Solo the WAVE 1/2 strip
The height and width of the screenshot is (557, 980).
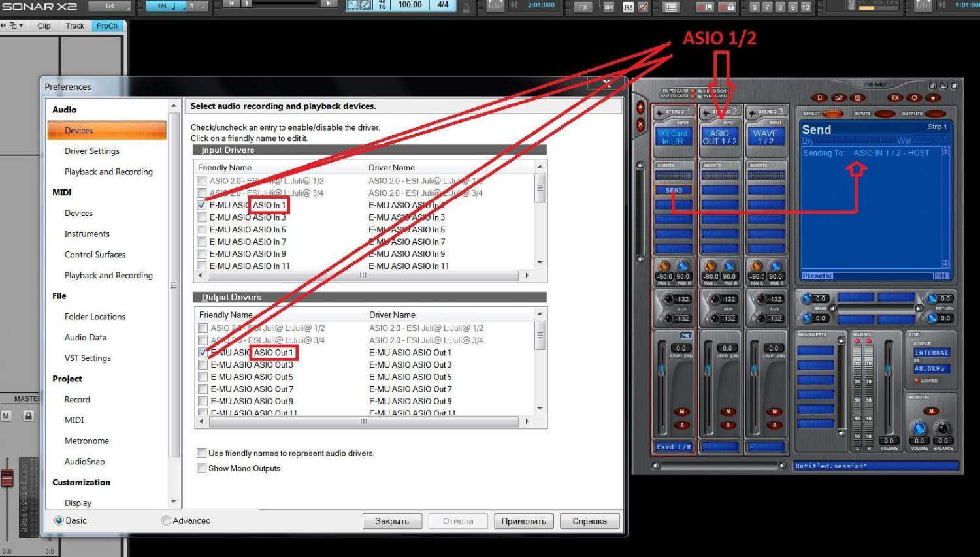tap(775, 425)
